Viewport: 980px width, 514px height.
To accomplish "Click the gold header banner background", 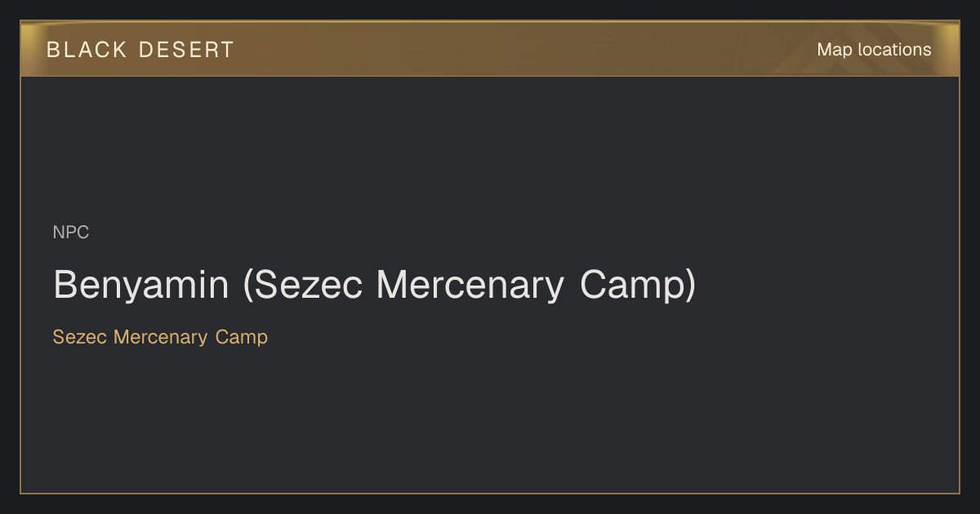I will click(490, 49).
